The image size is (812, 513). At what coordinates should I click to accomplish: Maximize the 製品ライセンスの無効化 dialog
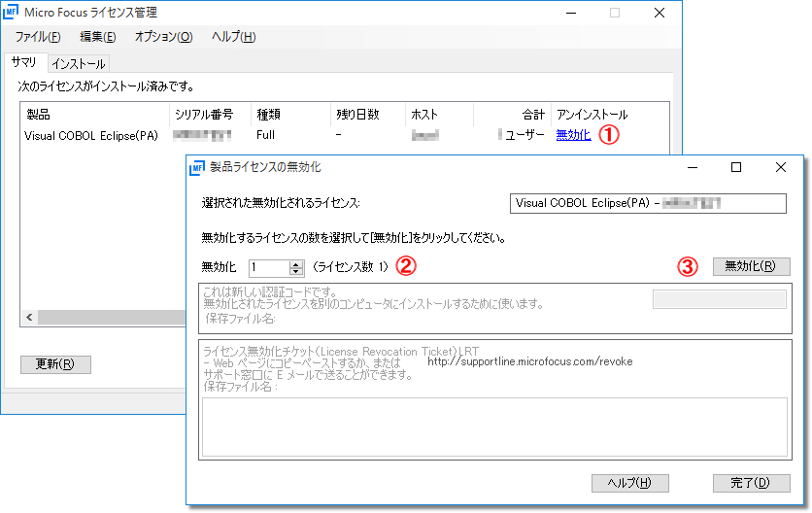pyautogui.click(x=736, y=167)
